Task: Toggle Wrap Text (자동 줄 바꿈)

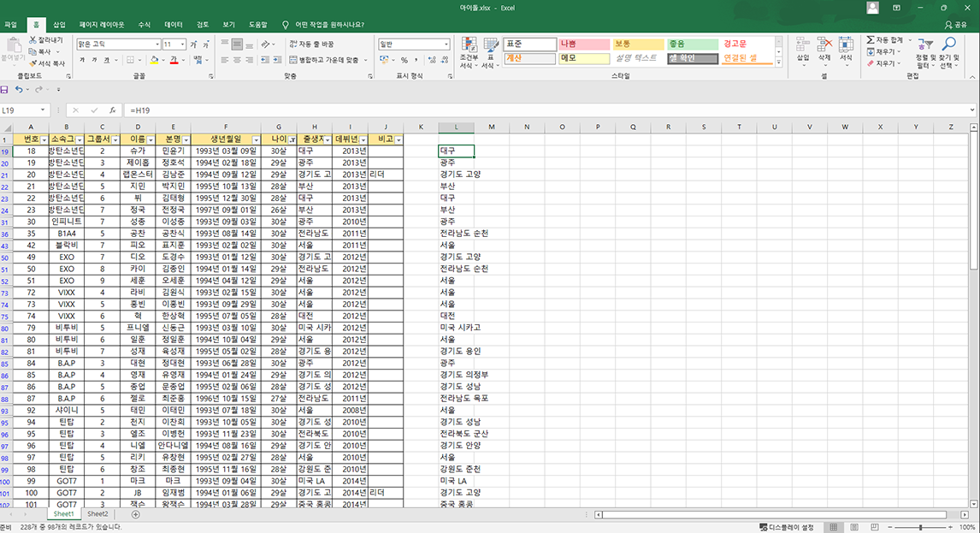Action: pos(311,44)
